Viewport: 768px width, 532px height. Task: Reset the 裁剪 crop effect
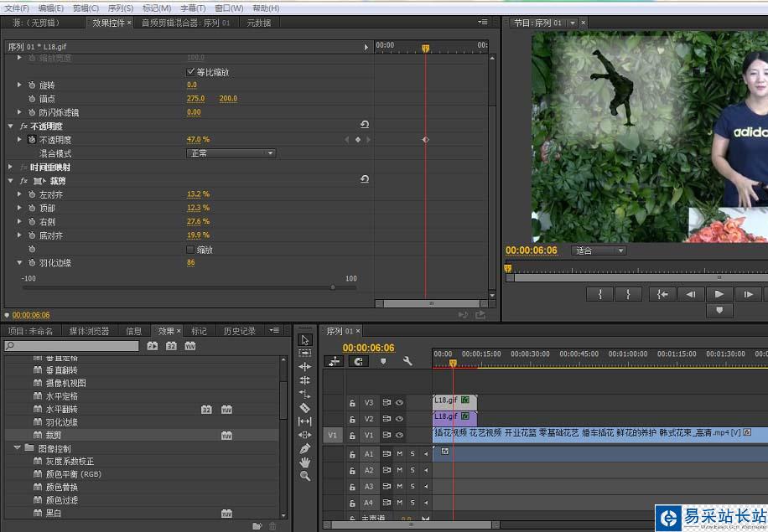click(365, 179)
